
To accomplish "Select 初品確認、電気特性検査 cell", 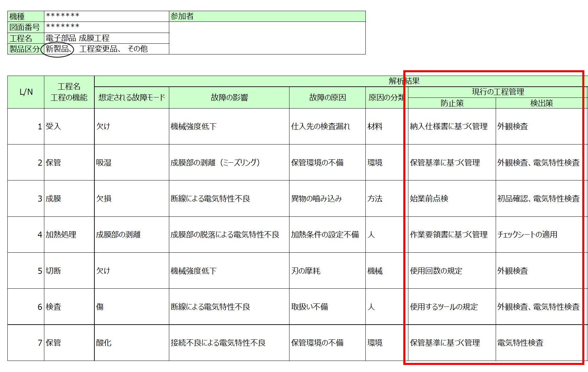I will pos(542,199).
